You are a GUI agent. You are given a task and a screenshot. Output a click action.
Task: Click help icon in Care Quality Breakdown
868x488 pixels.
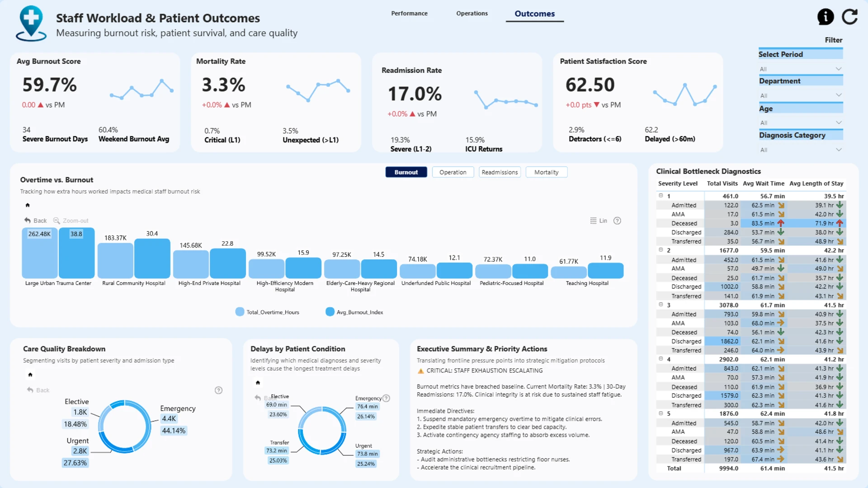pyautogui.click(x=218, y=390)
